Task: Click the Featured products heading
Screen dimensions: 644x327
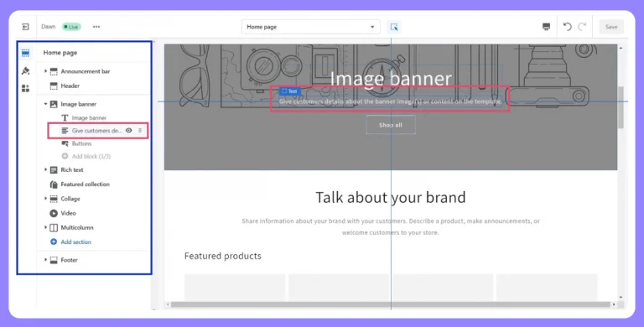Action: [x=223, y=256]
